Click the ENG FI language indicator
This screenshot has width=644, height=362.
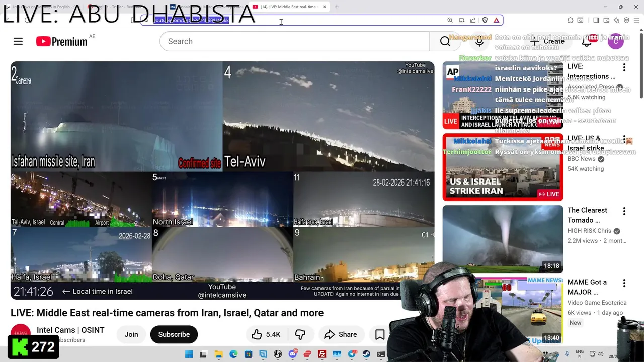[580, 354]
